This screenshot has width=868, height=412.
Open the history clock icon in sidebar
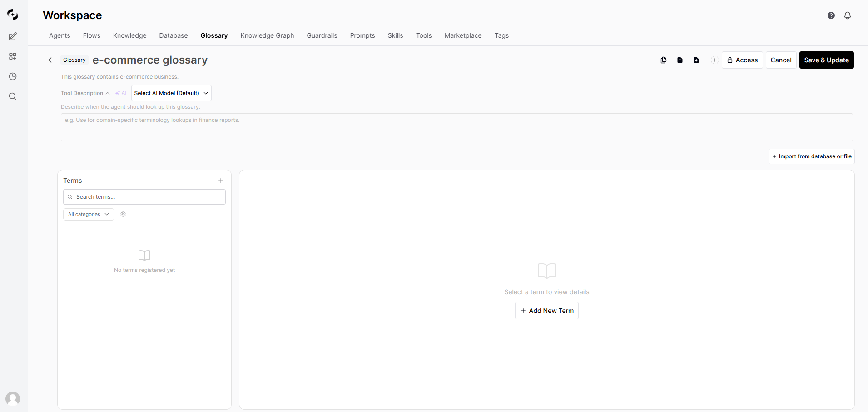click(x=13, y=76)
